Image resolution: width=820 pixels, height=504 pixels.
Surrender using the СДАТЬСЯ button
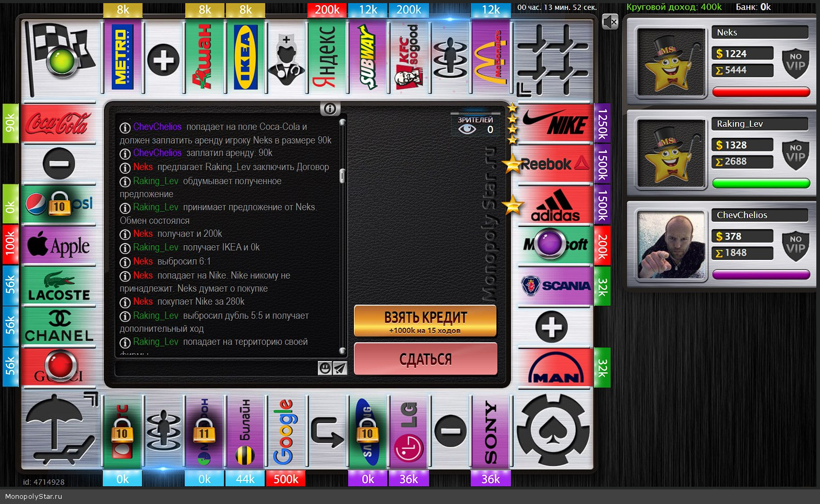pos(425,359)
